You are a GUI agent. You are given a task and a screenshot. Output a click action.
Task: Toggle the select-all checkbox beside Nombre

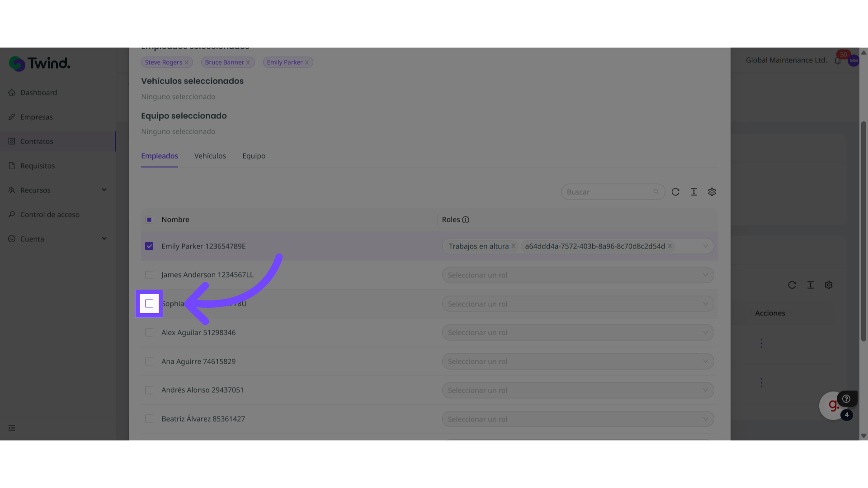(149, 220)
